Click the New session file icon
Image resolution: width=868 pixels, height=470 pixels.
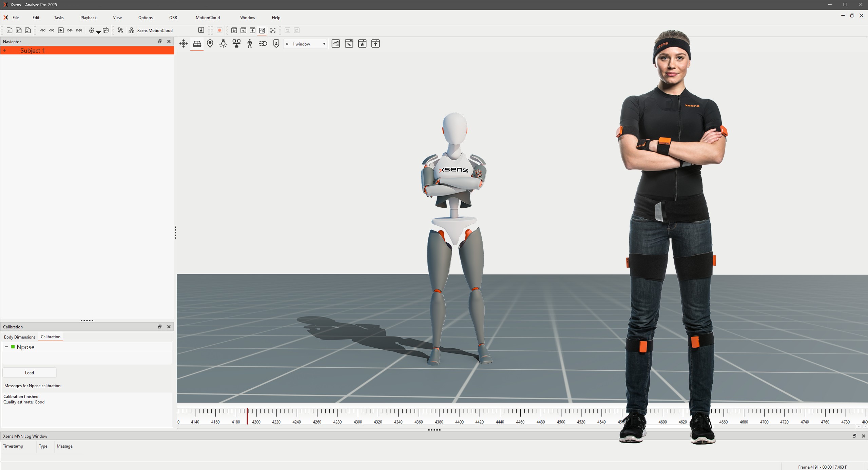click(9, 30)
